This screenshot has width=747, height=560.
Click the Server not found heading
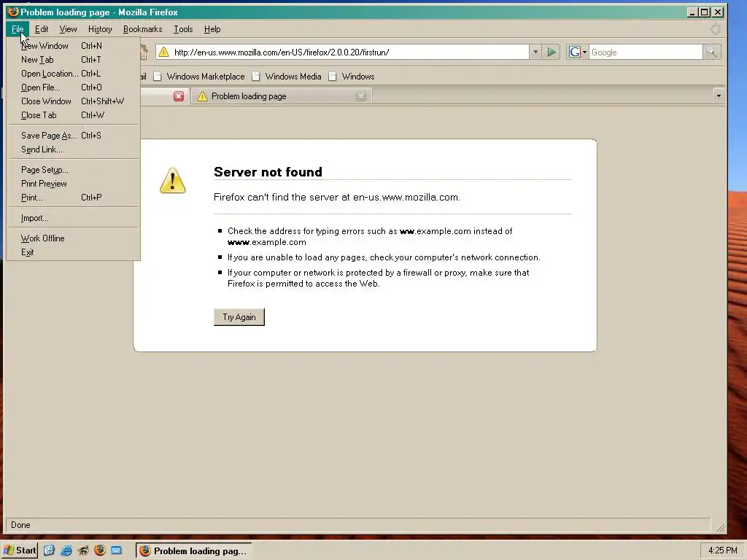tap(268, 172)
